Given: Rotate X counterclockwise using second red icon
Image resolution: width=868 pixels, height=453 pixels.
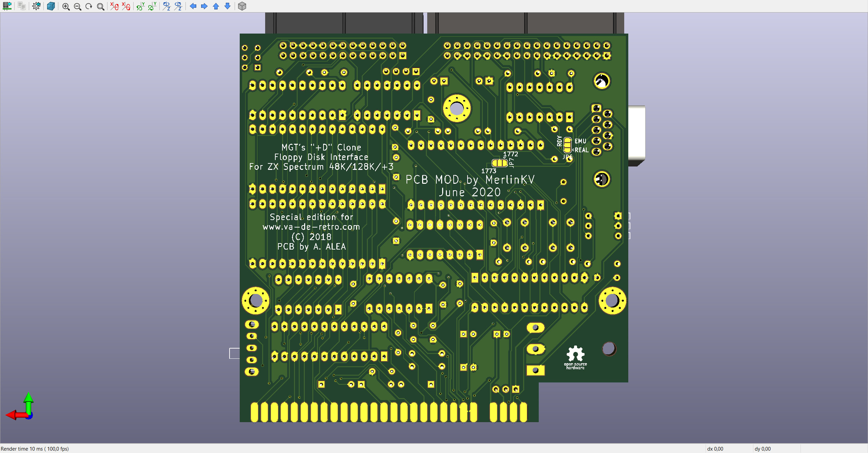Looking at the screenshot, I should 126,6.
